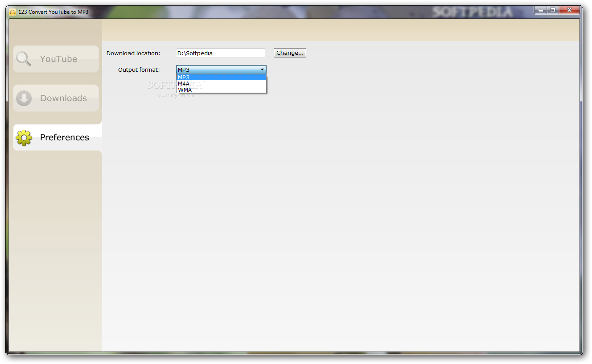Switch to the YouTube tab label
592x364 pixels.
(58, 59)
